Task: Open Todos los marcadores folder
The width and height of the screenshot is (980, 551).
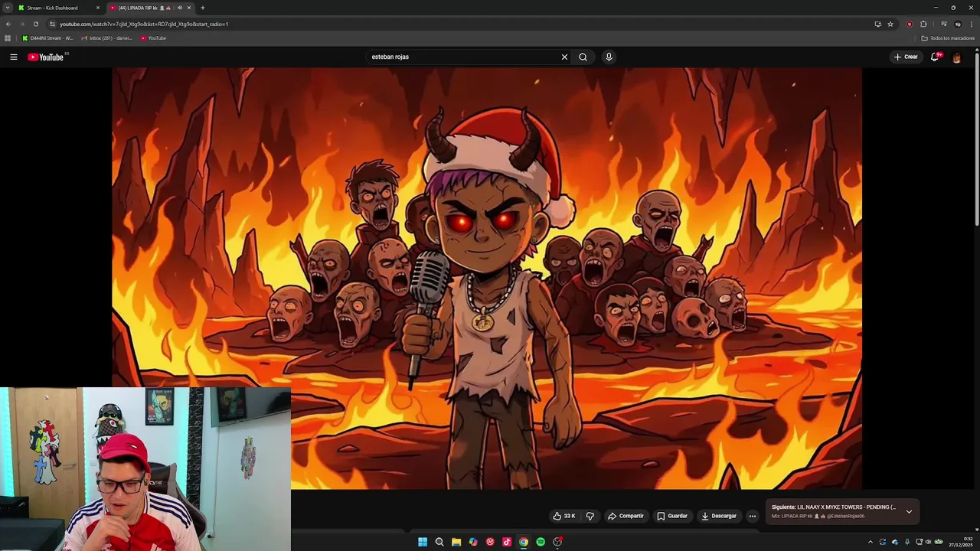Action: pos(948,38)
